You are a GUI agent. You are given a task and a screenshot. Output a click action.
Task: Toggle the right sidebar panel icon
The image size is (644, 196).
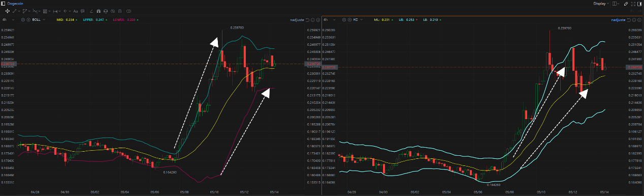point(639,4)
